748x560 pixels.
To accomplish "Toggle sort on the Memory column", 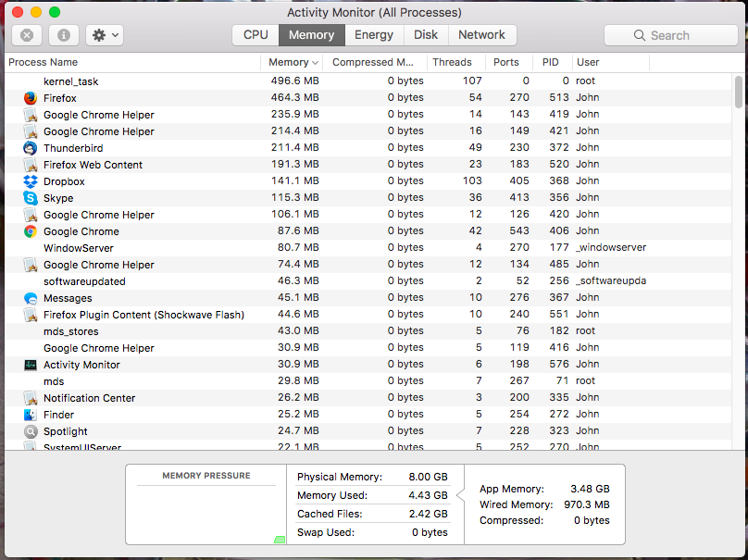I will click(292, 63).
